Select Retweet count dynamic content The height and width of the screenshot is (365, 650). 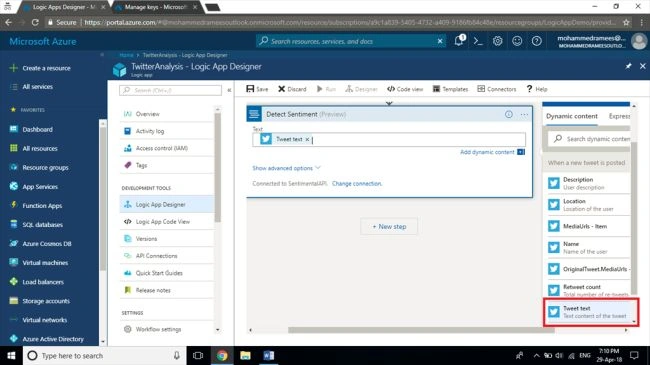(589, 290)
